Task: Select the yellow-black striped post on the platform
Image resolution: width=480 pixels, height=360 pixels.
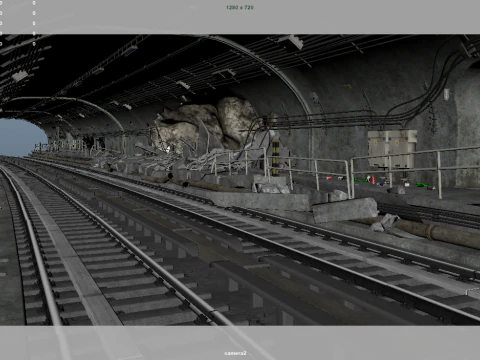Action: coord(275,158)
